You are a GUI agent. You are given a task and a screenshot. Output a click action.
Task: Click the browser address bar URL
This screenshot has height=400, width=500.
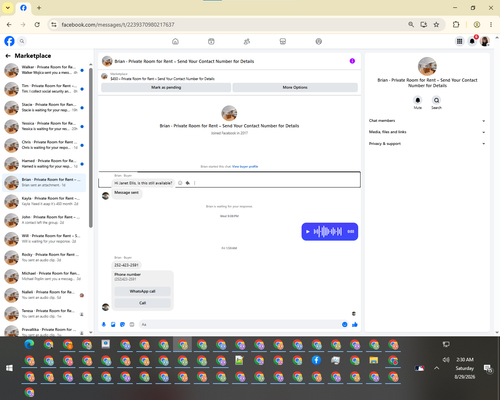118,25
